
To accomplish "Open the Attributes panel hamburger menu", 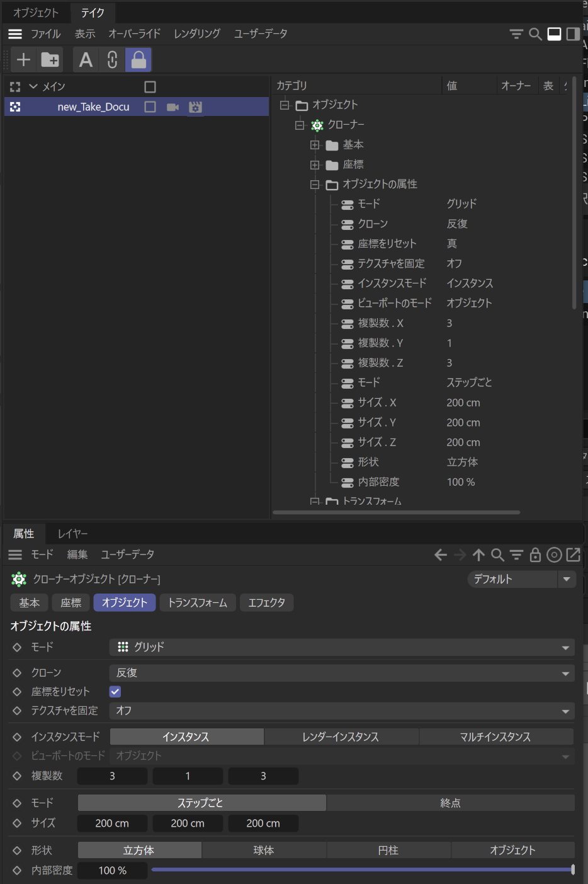I will [x=15, y=554].
